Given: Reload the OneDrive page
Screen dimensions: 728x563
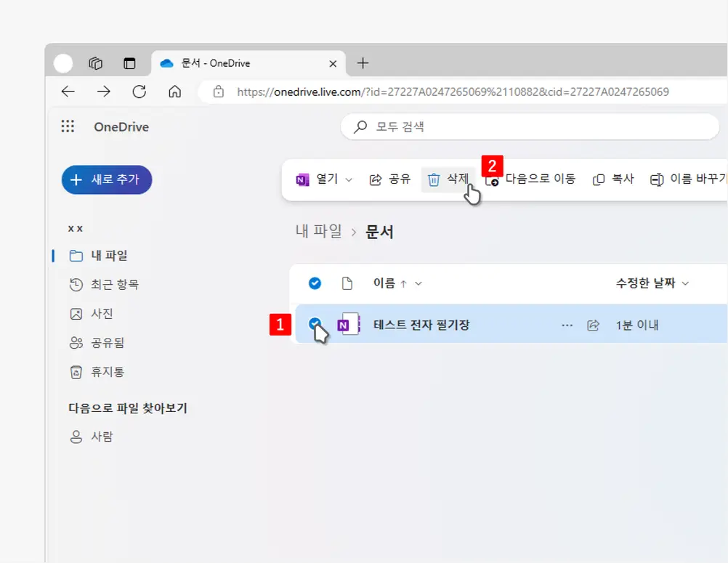Looking at the screenshot, I should click(x=139, y=92).
